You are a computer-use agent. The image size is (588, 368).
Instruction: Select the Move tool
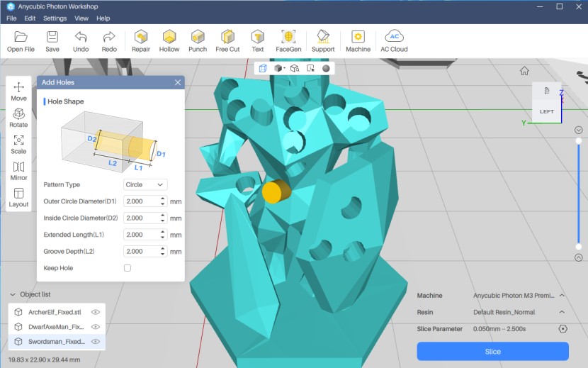point(18,91)
